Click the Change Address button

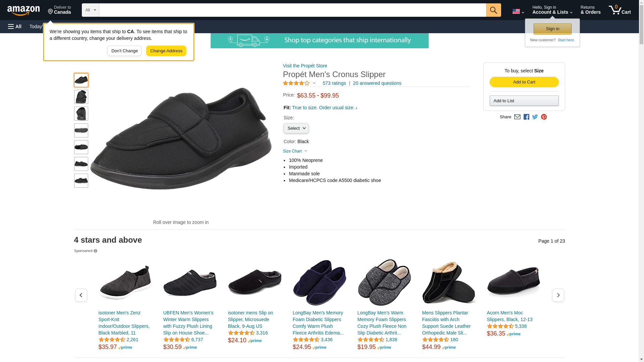(166, 51)
